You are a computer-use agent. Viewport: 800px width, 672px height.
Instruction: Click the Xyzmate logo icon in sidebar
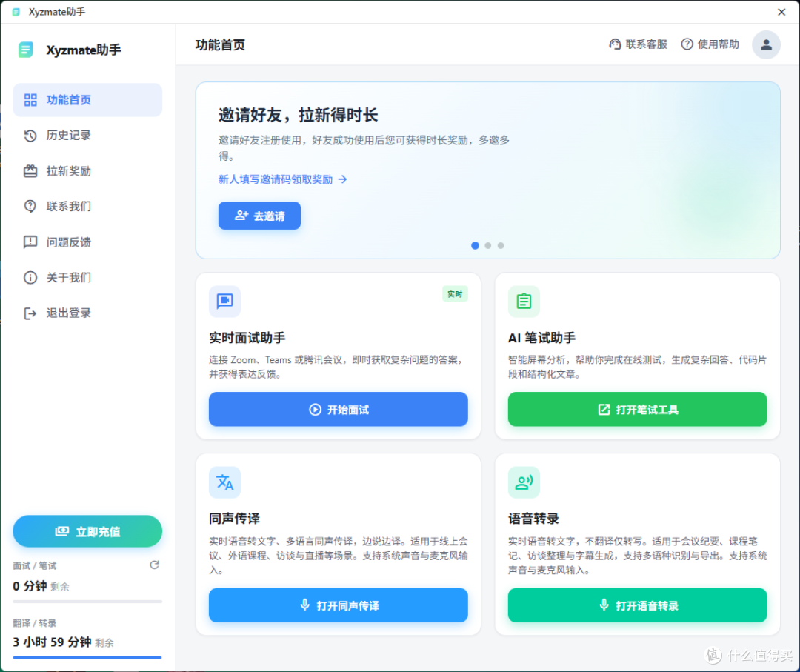coord(25,50)
